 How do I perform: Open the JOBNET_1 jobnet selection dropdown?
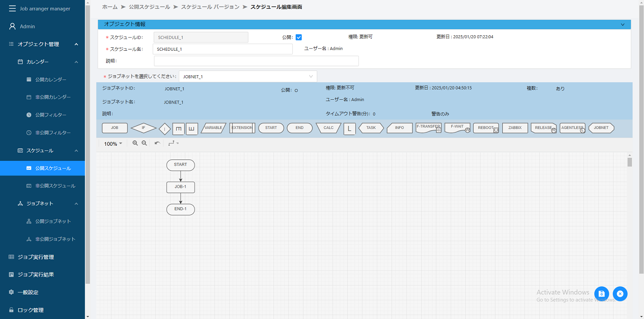tap(248, 77)
